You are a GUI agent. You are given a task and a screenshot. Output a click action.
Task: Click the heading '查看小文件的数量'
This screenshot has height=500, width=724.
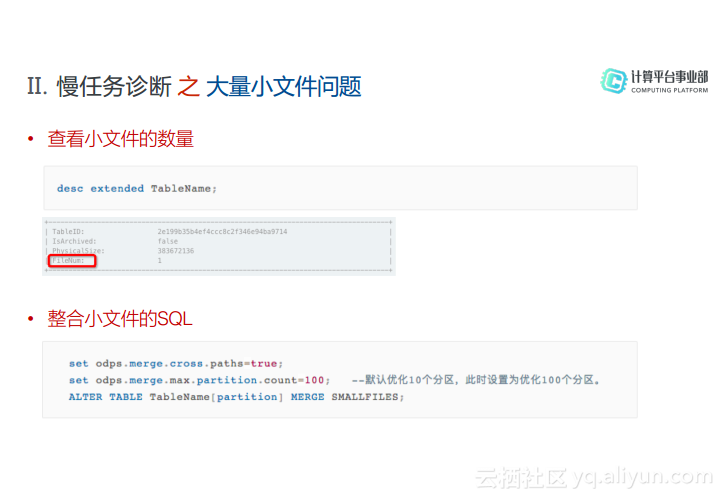coord(121,139)
